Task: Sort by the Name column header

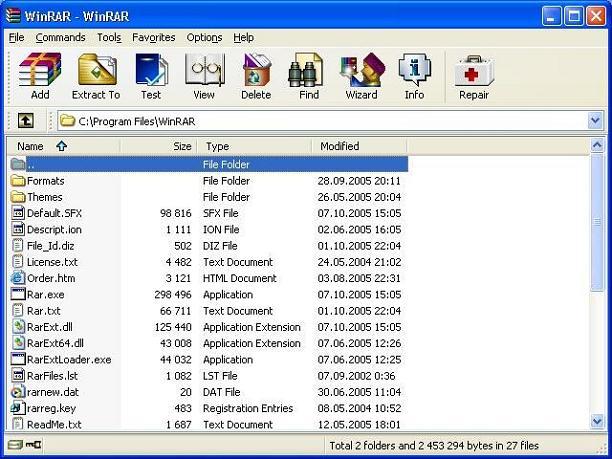Action: click(63, 146)
